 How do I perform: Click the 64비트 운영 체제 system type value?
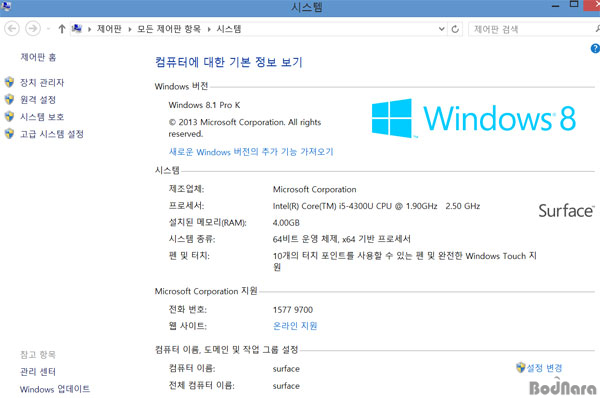point(341,239)
